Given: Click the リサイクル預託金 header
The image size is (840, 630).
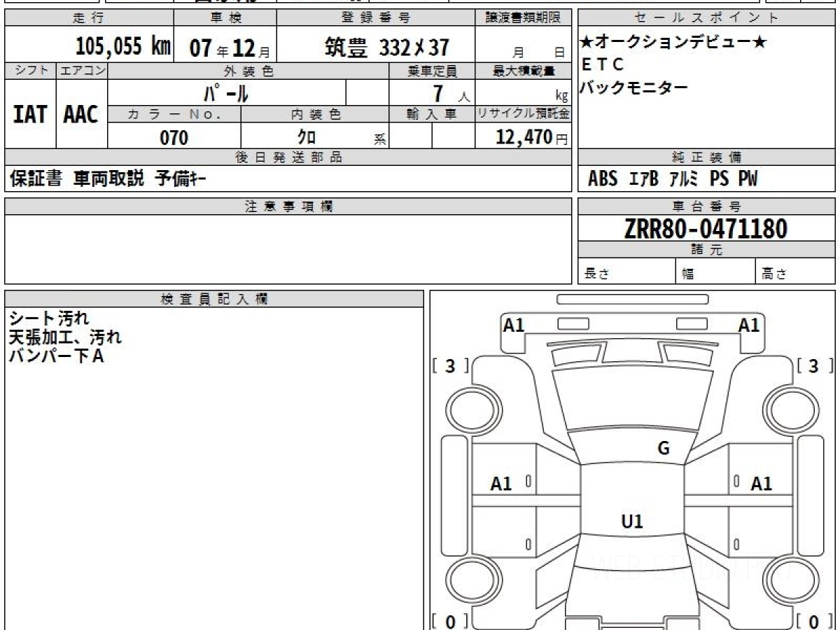Looking at the screenshot, I should pos(523,114).
